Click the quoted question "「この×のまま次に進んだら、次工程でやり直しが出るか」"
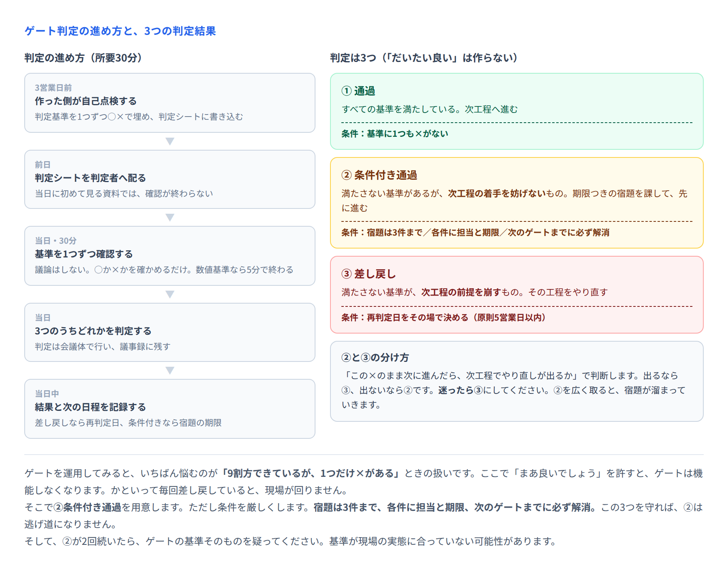Image resolution: width=728 pixels, height=574 pixels. 461,376
